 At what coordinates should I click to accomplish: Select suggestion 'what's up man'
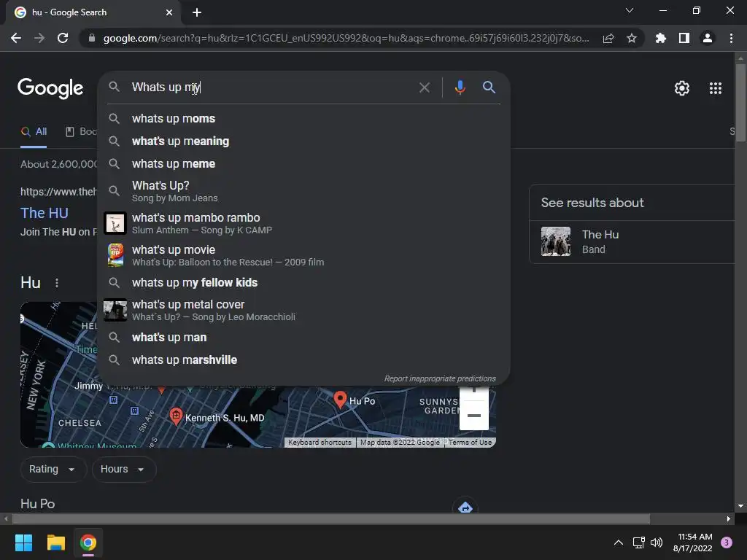click(x=303, y=338)
